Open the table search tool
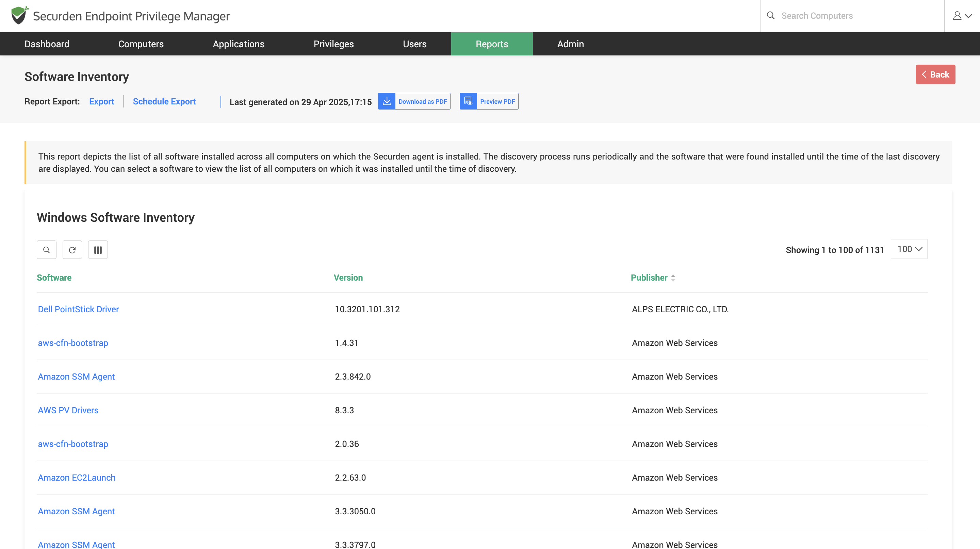980x549 pixels. click(x=46, y=250)
